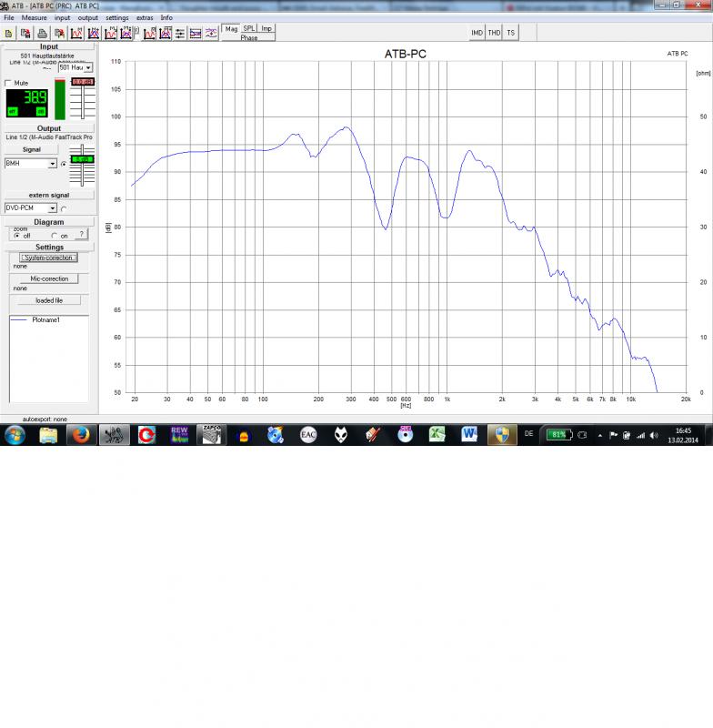The width and height of the screenshot is (713, 728).
Task: Click the Output section header
Action: (x=49, y=128)
